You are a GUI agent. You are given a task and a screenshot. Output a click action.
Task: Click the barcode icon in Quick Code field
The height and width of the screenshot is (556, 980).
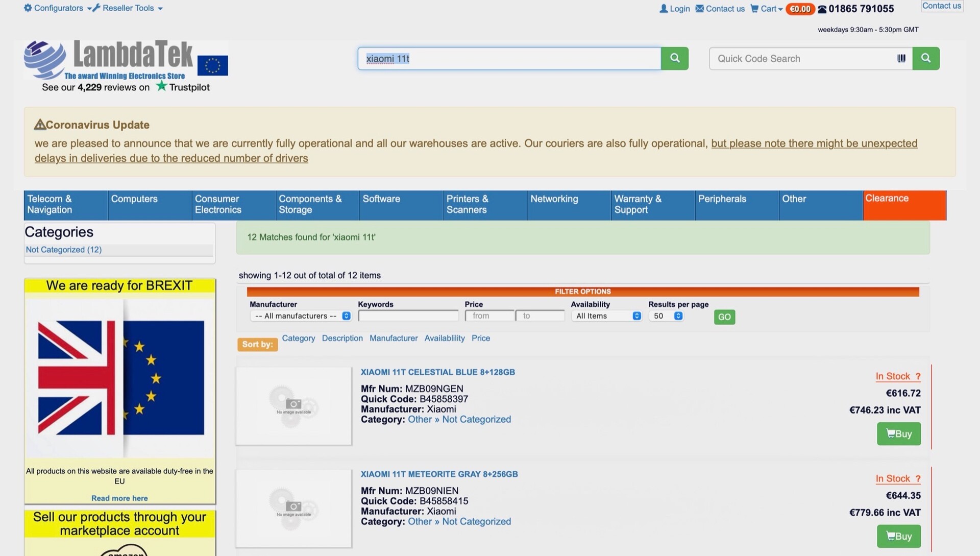(901, 58)
